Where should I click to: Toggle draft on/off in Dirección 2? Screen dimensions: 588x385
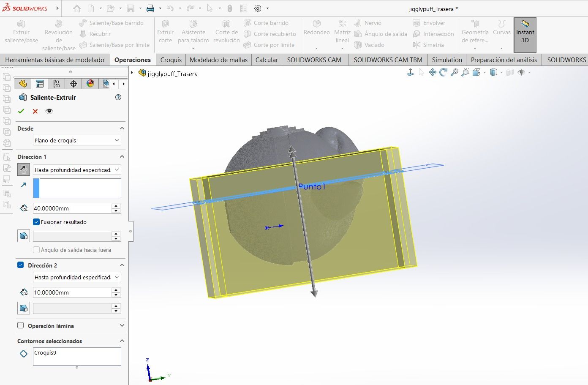24,308
